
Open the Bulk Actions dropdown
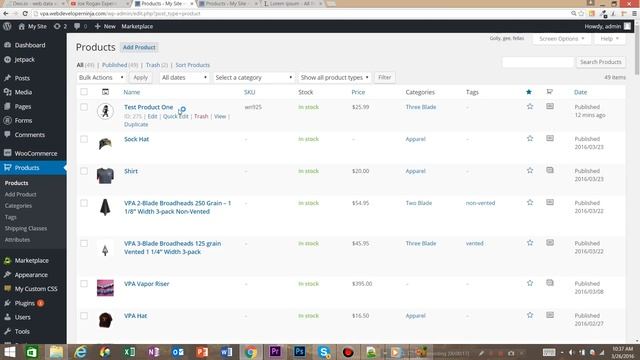[x=101, y=77]
